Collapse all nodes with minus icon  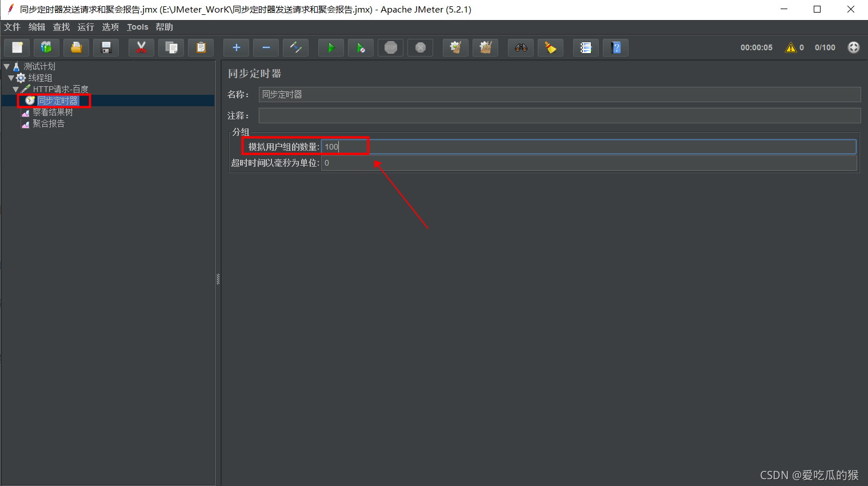tap(266, 47)
